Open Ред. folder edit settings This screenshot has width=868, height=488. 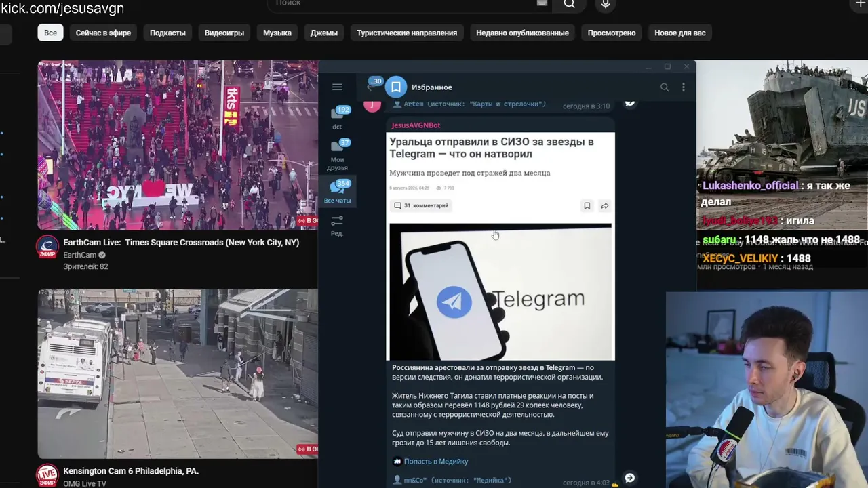pos(337,226)
